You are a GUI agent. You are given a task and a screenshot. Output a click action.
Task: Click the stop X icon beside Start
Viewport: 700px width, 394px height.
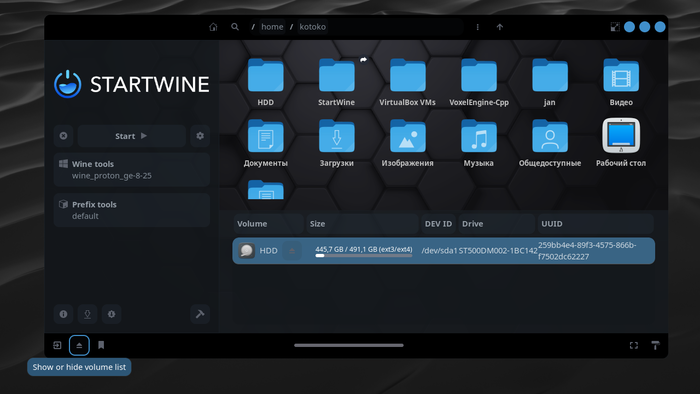(x=63, y=136)
